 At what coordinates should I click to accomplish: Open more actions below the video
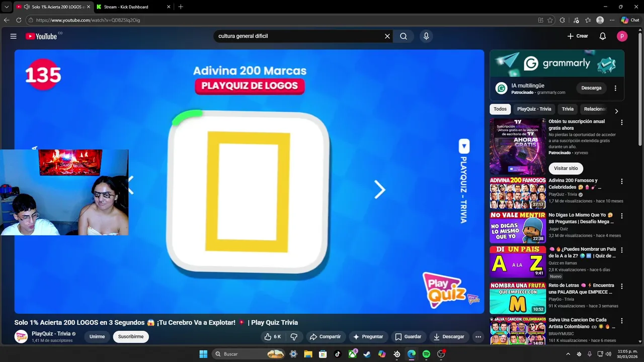478,337
